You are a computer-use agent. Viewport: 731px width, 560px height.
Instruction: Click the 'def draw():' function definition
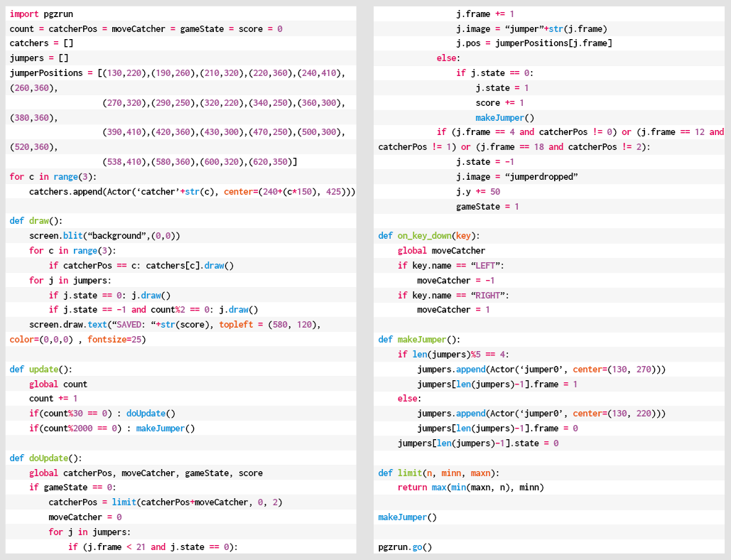[36, 220]
